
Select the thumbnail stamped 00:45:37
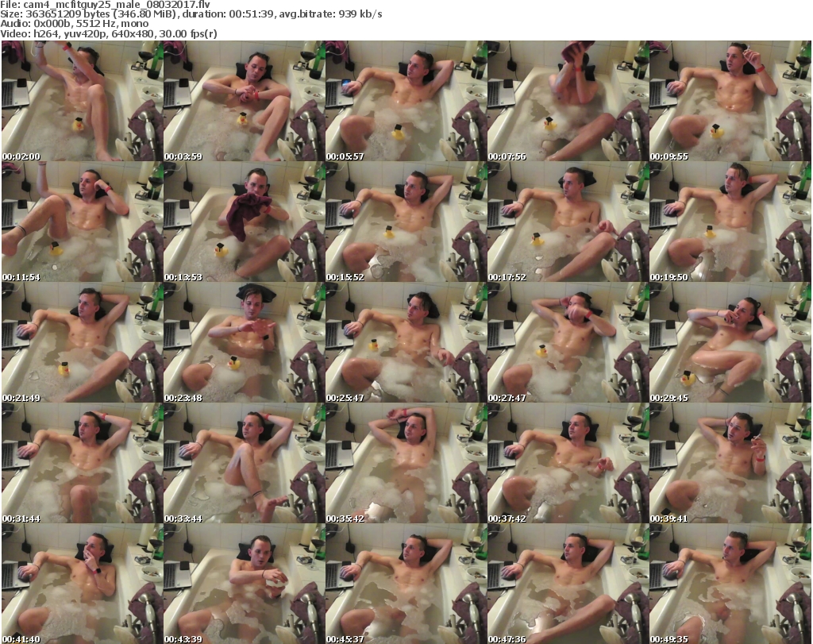coord(406,584)
